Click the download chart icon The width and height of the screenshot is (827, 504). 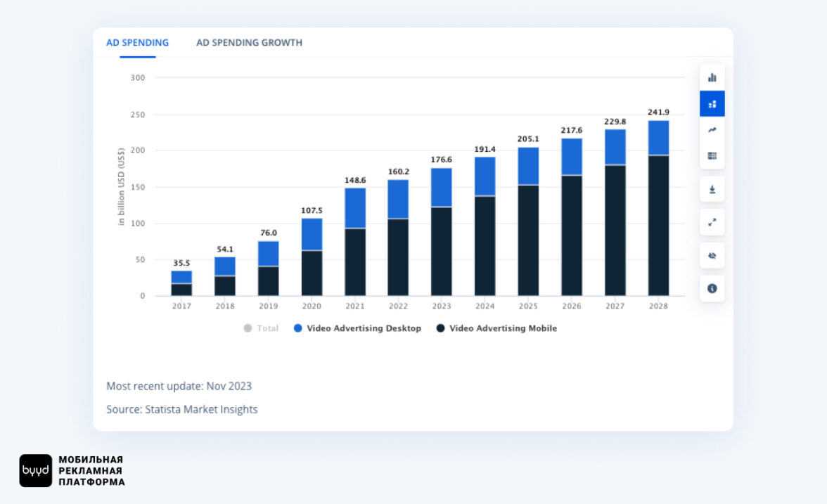pos(712,189)
